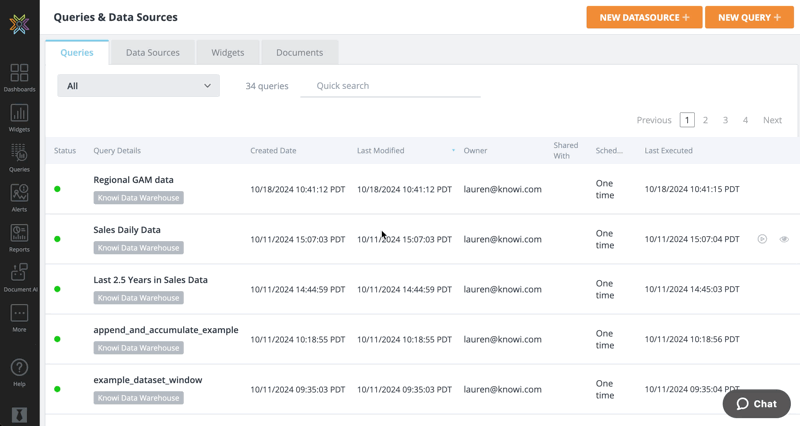The image size is (800, 426).
Task: Click the Knowi logo icon
Action: pyautogui.click(x=19, y=24)
